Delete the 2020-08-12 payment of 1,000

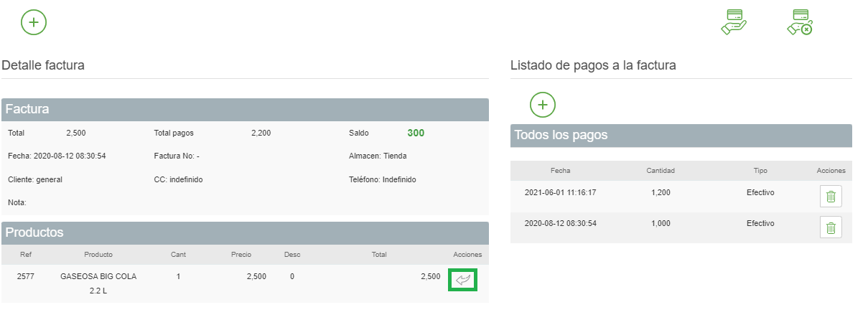click(831, 227)
